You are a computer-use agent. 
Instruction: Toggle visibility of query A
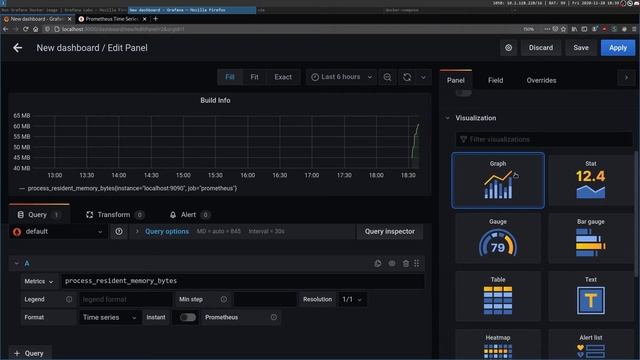point(392,264)
